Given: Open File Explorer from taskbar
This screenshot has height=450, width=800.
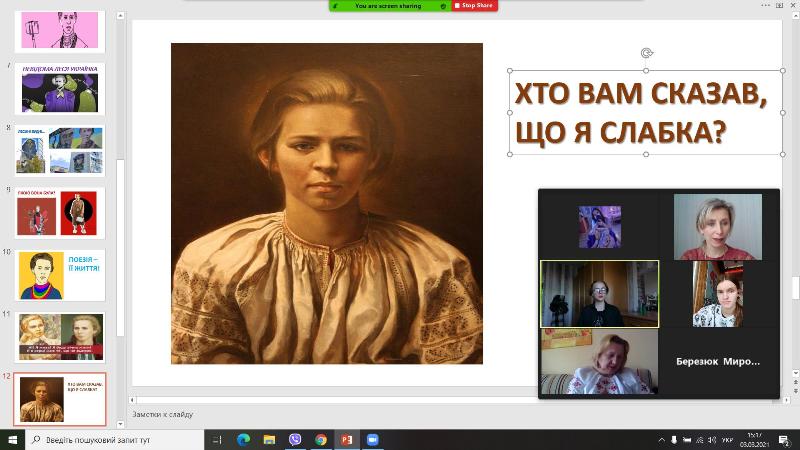Looking at the screenshot, I should tap(269, 439).
